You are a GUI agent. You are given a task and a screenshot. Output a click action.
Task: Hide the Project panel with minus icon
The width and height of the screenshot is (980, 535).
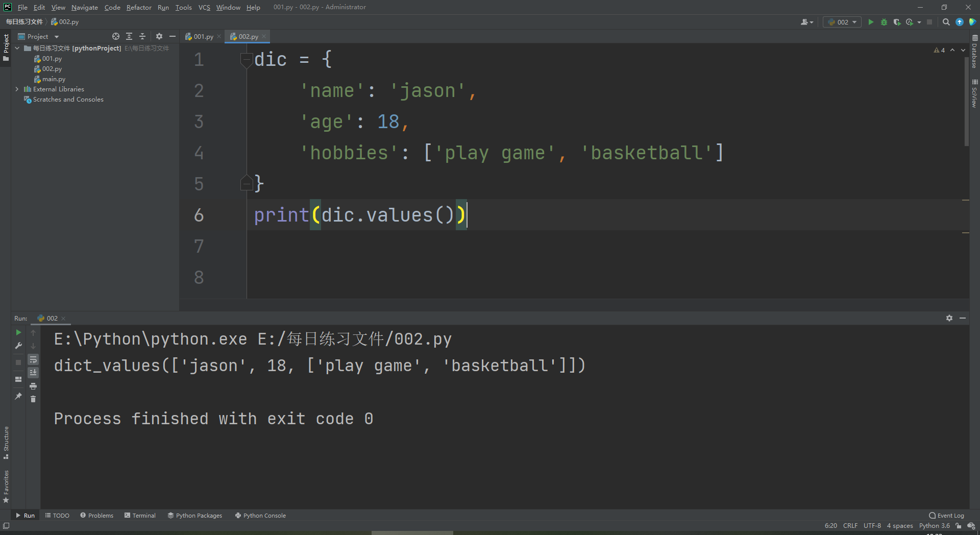point(173,36)
